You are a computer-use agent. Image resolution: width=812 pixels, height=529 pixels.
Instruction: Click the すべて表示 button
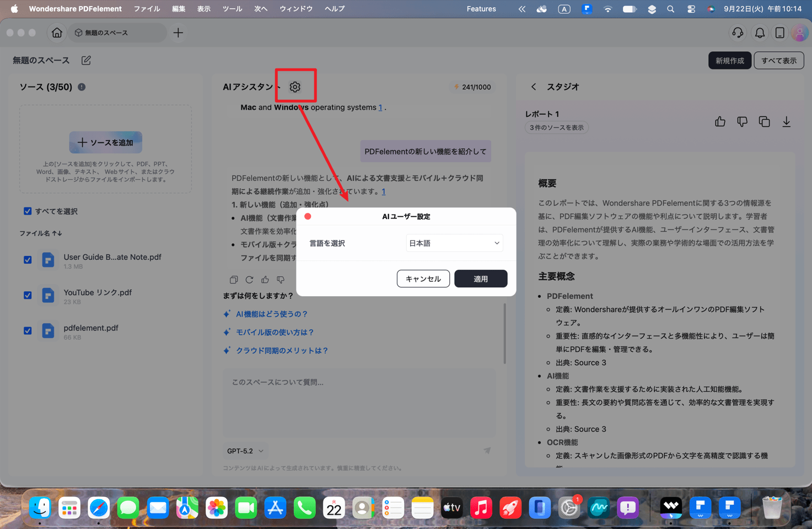coord(779,60)
